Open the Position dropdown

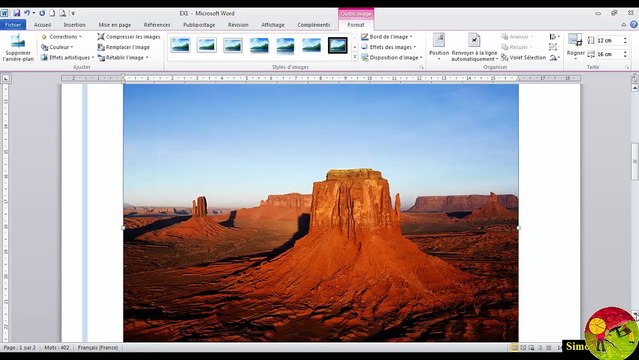coord(439,48)
